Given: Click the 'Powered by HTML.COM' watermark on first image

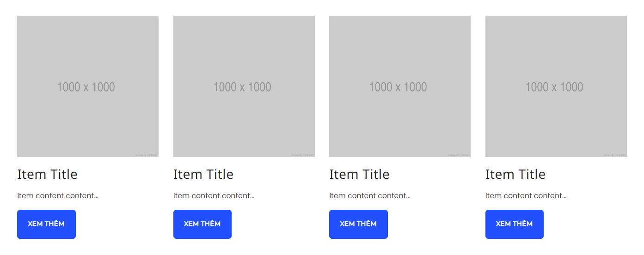Looking at the screenshot, I should pos(147,155).
